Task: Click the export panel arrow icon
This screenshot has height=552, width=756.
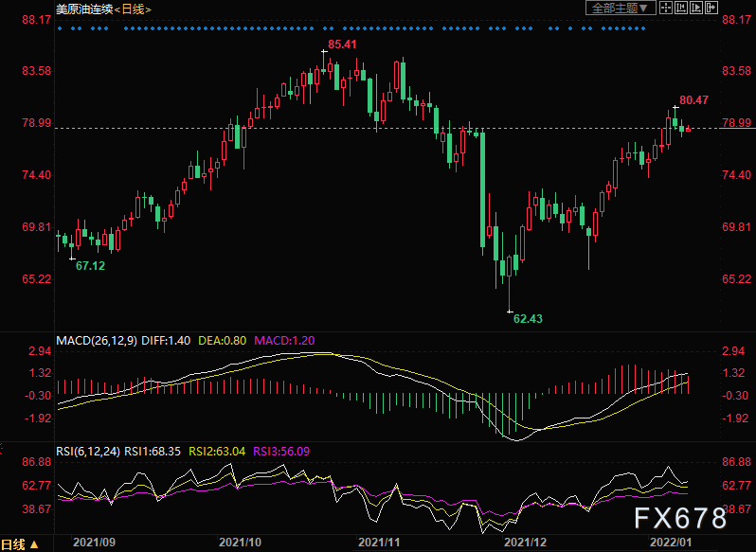Action: click(711, 8)
